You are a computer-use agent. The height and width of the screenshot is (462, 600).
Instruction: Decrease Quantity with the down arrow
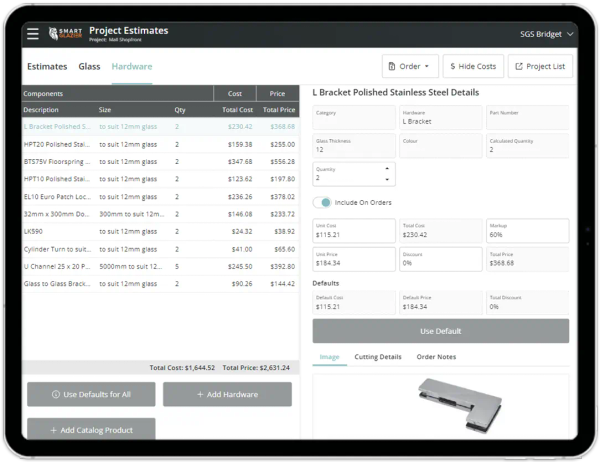pyautogui.click(x=387, y=180)
